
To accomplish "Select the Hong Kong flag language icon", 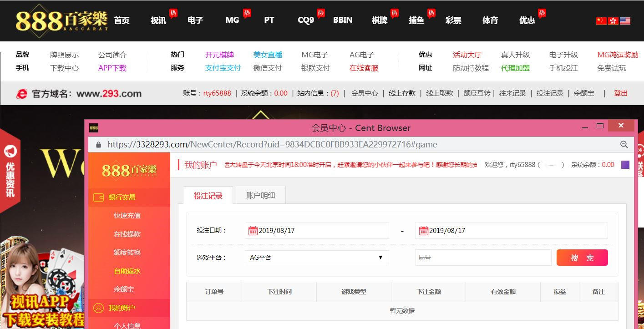I will (x=613, y=20).
